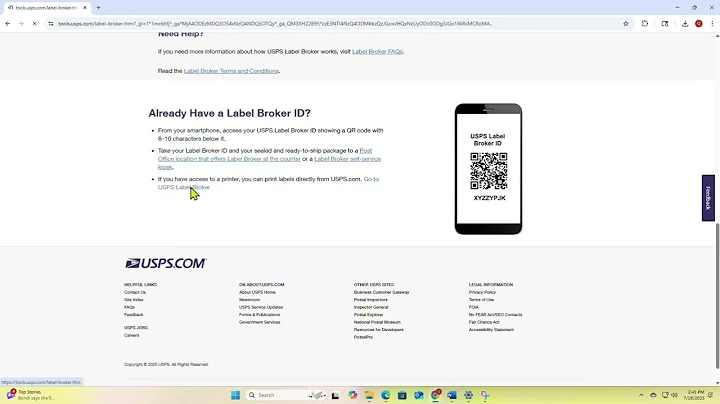Bookmark this page with the star

click(625, 23)
